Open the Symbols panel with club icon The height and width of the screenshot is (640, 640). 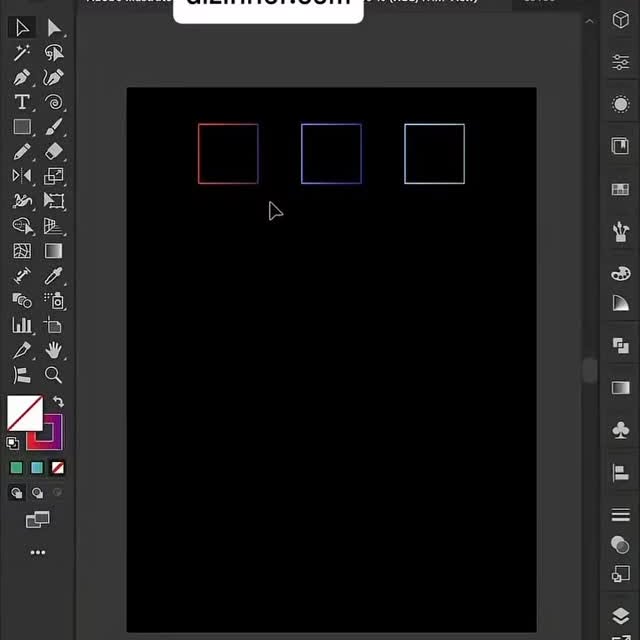tap(620, 430)
